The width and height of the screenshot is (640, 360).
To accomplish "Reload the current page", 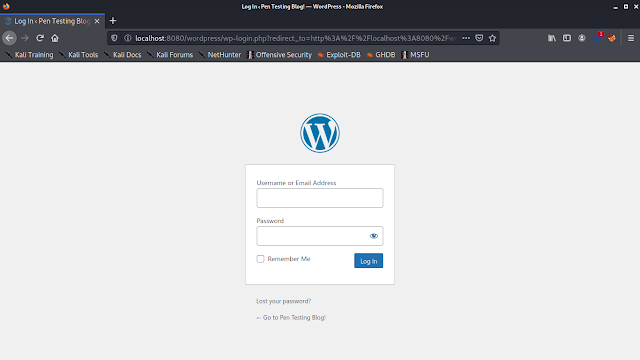I will pos(40,38).
